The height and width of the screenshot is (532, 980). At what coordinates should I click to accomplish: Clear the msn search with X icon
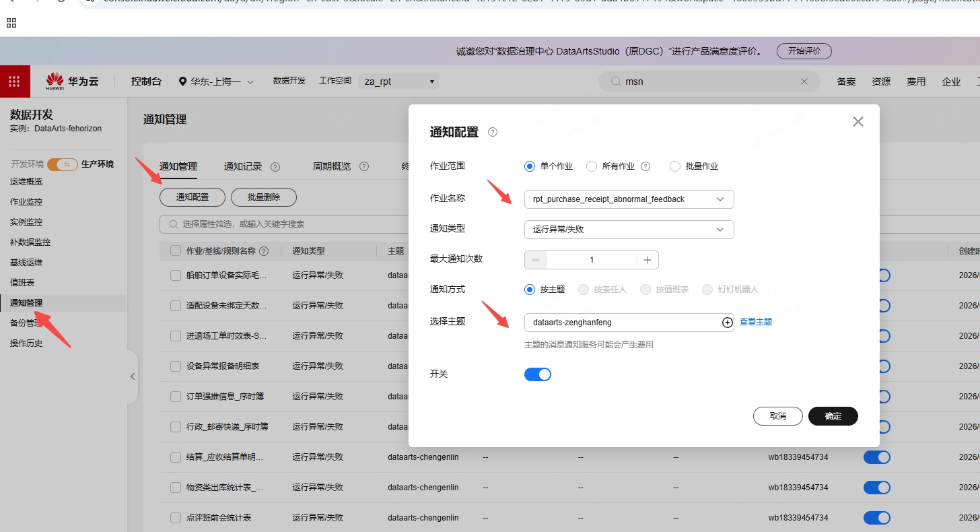(x=804, y=81)
